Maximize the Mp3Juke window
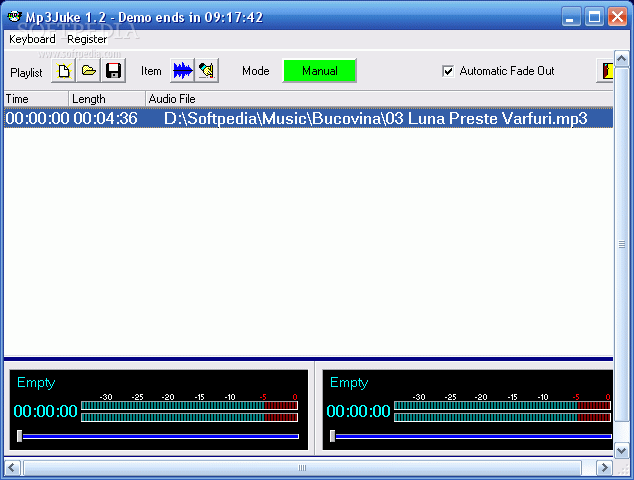 click(594, 17)
